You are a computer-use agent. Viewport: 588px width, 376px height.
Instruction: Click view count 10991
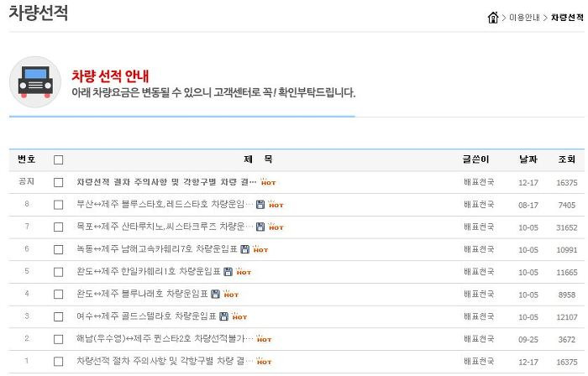[x=567, y=250]
